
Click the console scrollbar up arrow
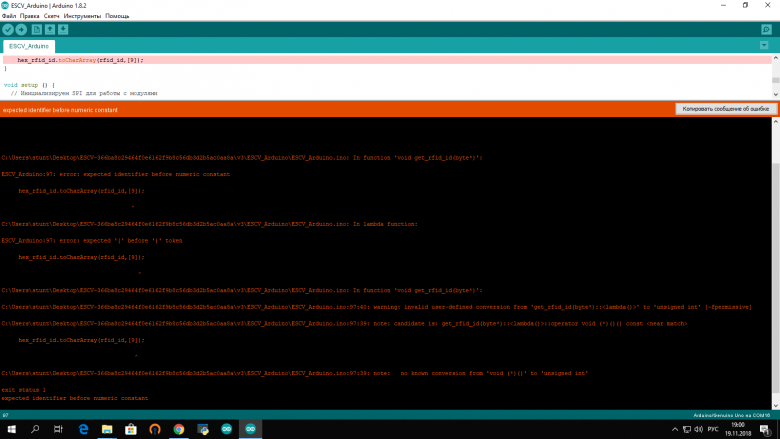pos(776,121)
